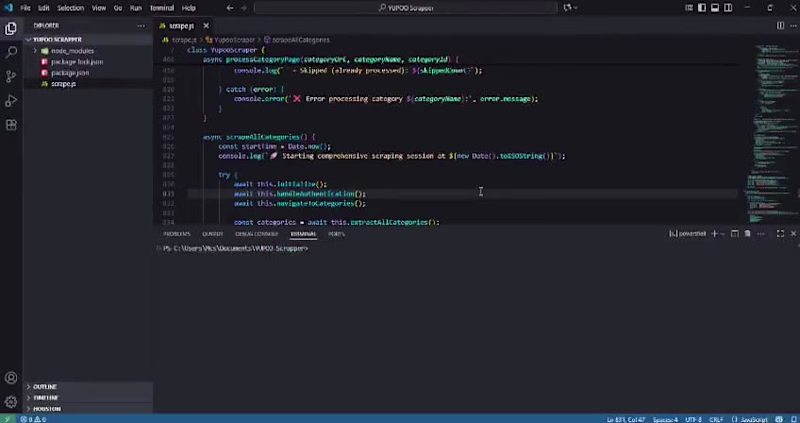Open the Terminal menu
The width and height of the screenshot is (800, 423).
[x=162, y=8]
